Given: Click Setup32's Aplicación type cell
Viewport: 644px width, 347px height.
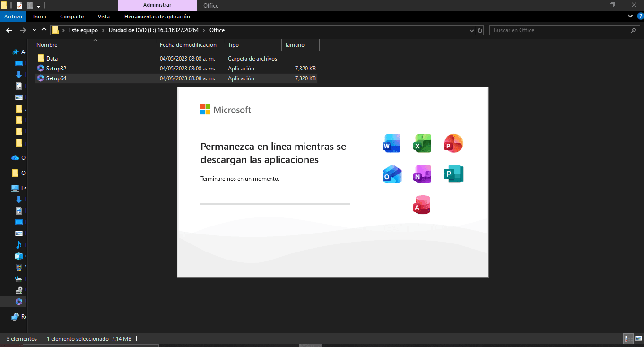Looking at the screenshot, I should 241,69.
